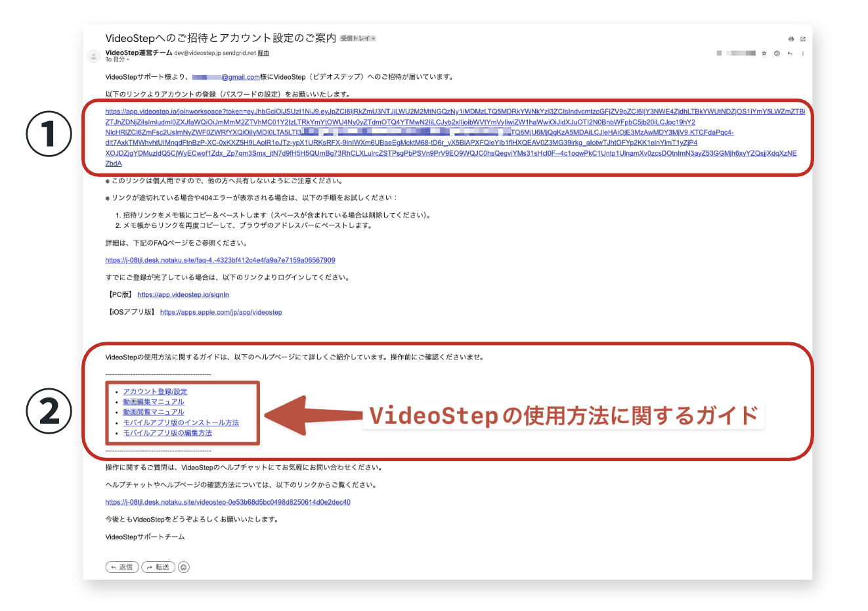Remove the 受信トレイ label from the email

coord(374,39)
